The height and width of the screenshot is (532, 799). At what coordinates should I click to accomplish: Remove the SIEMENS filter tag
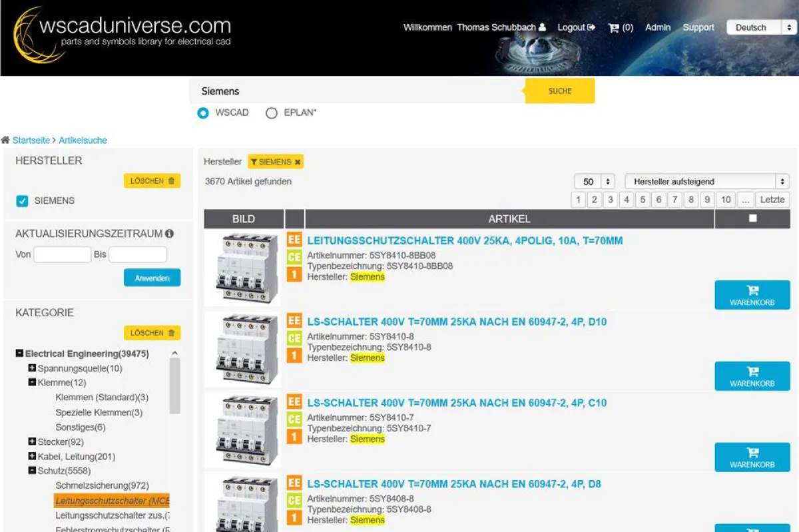(298, 162)
